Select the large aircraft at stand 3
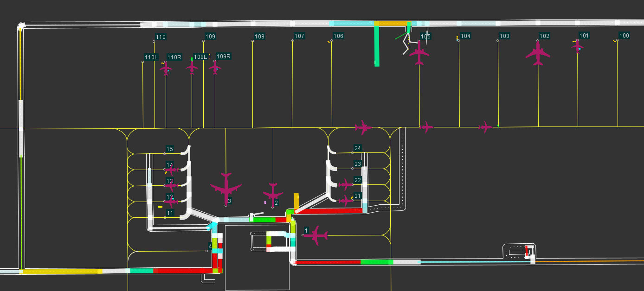Viewport: 644px width, 291px height. pos(226,187)
